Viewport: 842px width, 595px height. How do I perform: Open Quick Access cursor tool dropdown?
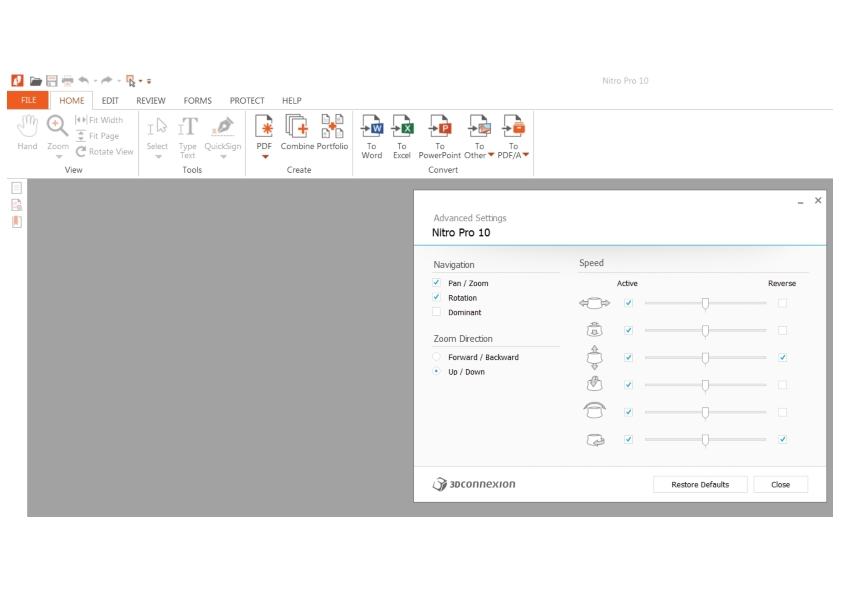141,81
